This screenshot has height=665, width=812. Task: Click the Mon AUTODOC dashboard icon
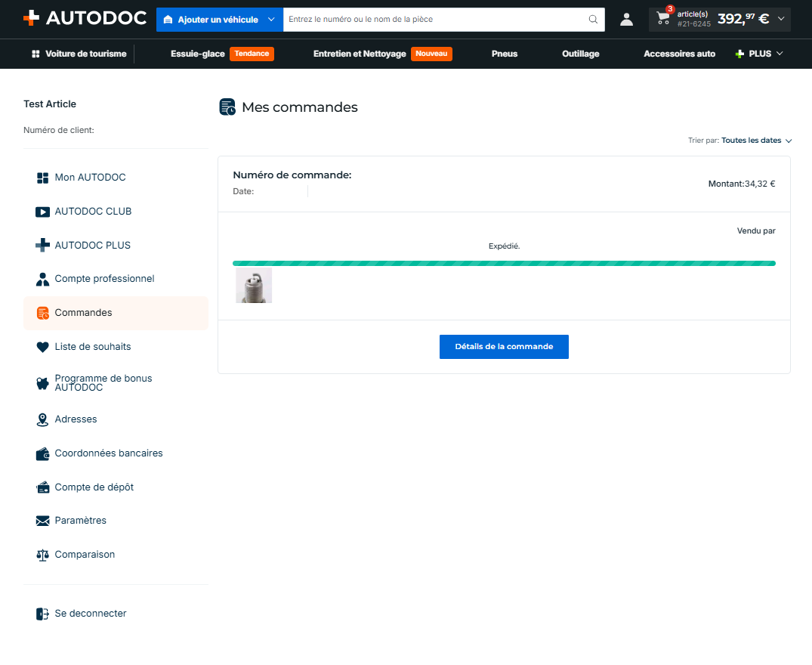point(42,178)
